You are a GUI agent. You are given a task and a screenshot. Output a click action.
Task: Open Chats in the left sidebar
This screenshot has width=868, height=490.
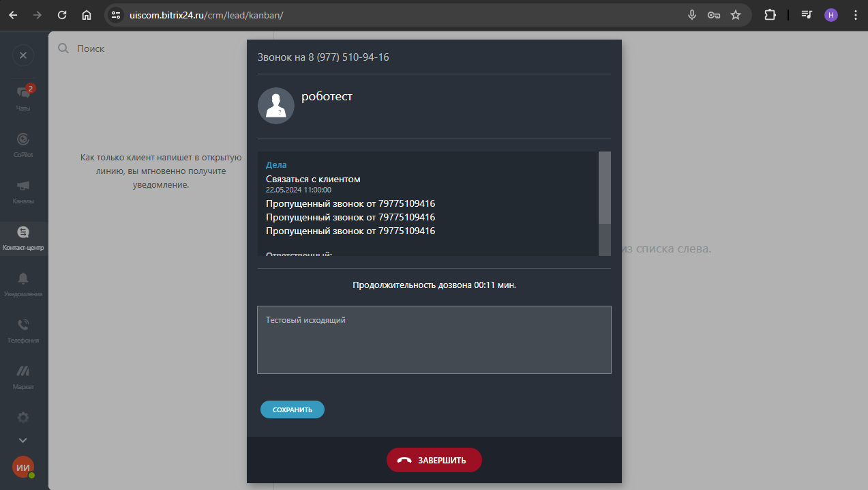[x=23, y=98]
